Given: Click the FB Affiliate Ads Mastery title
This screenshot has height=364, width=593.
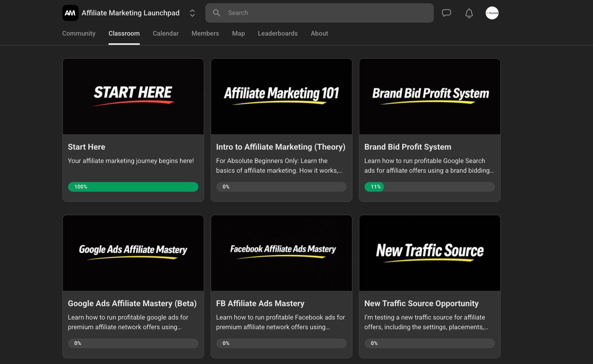Looking at the screenshot, I should (x=260, y=303).
